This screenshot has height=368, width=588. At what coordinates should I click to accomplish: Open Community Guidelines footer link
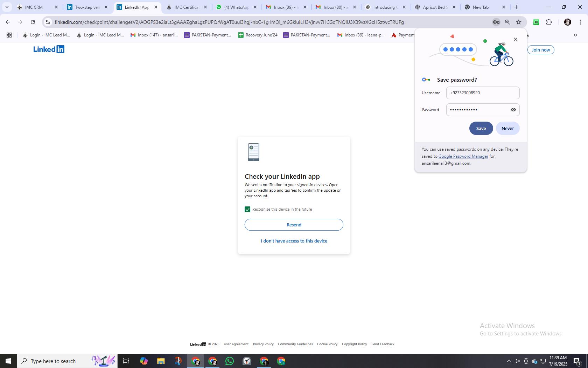pyautogui.click(x=295, y=344)
